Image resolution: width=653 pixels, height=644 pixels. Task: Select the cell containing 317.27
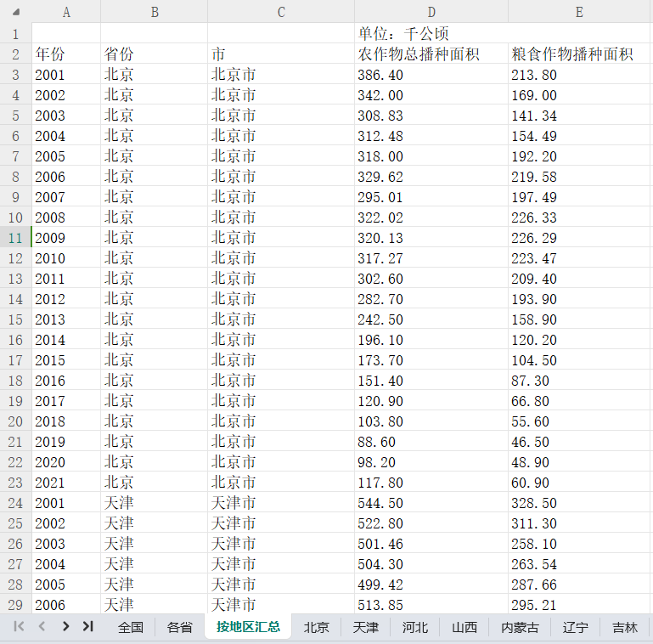pos(431,257)
